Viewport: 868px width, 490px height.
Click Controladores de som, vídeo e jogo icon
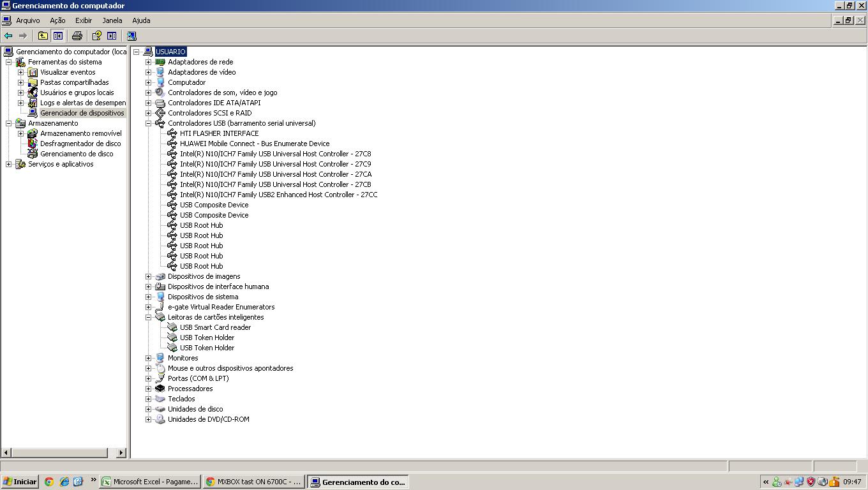pos(160,93)
